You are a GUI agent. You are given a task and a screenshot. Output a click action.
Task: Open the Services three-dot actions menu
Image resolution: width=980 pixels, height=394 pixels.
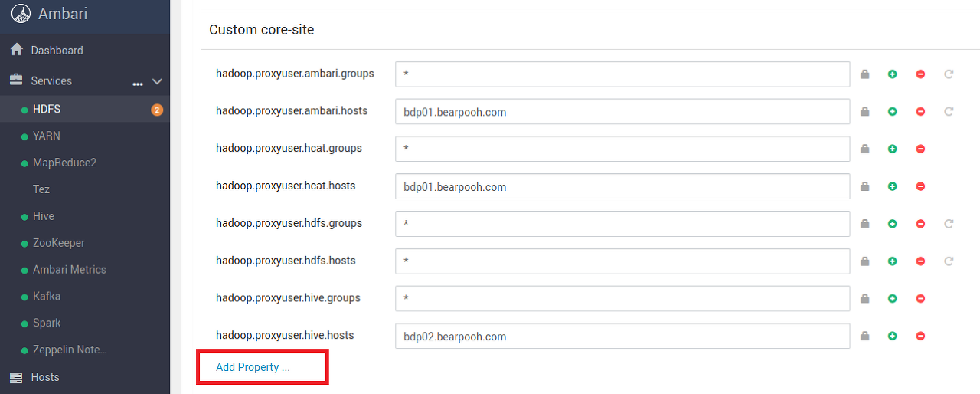[x=138, y=83]
